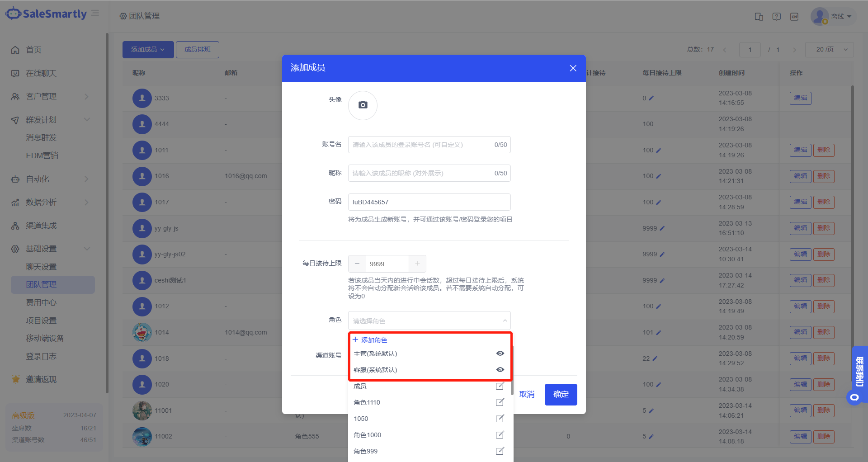
Task: Click the plus icon to increase daily limit
Action: click(x=417, y=264)
